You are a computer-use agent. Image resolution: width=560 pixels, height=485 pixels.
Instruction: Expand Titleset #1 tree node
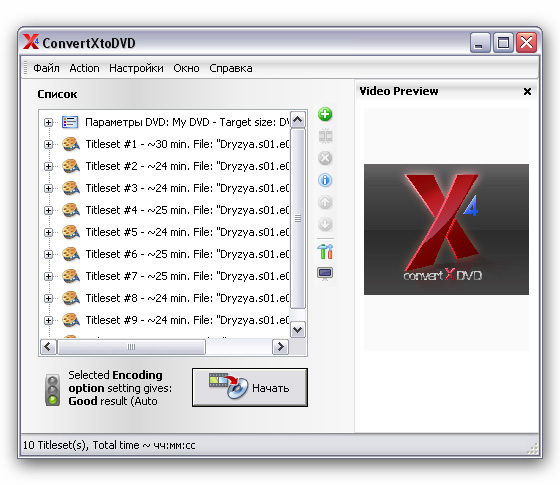pyautogui.click(x=49, y=144)
